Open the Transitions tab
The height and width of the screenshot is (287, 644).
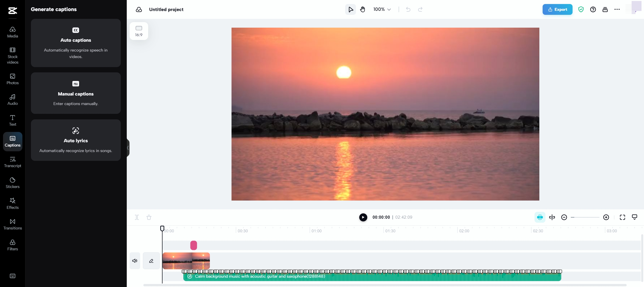tap(13, 224)
